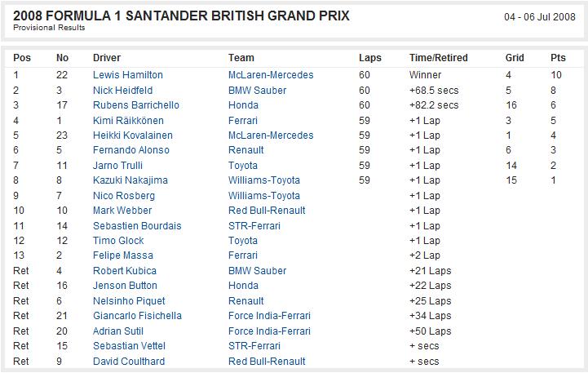This screenshot has height=373, width=588.
Task: Open Sebastien Bourdais driver link
Action: tap(137, 226)
